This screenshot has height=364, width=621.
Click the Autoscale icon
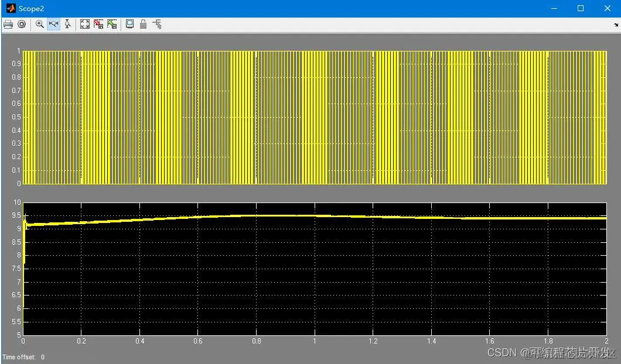[85, 24]
